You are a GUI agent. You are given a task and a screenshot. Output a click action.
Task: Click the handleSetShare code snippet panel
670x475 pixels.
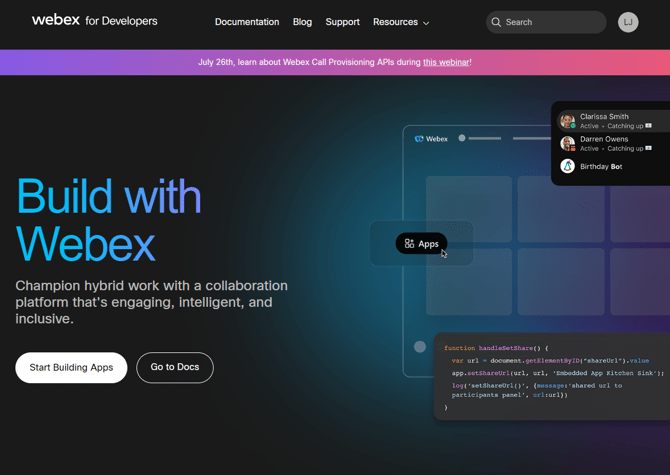(550, 377)
